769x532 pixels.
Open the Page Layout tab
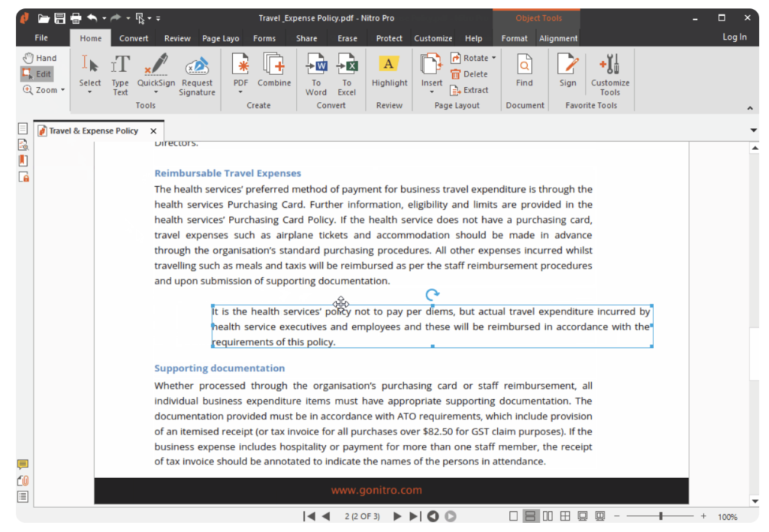(221, 38)
